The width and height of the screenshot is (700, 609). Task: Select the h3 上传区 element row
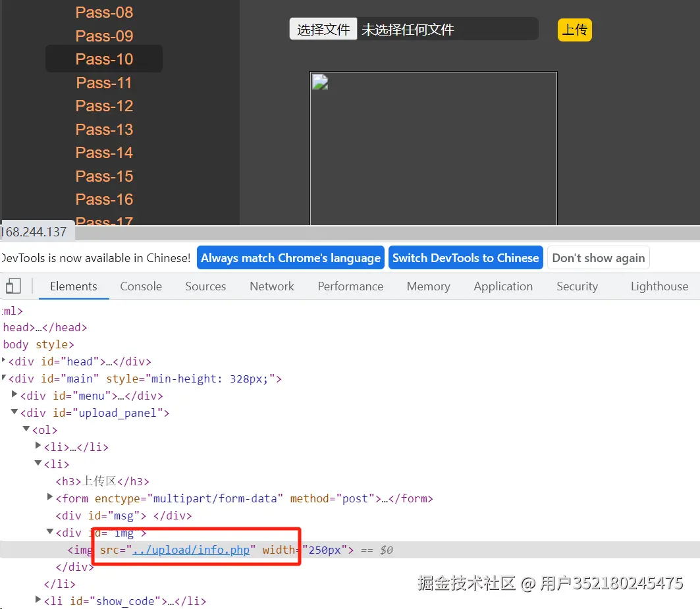pos(102,481)
